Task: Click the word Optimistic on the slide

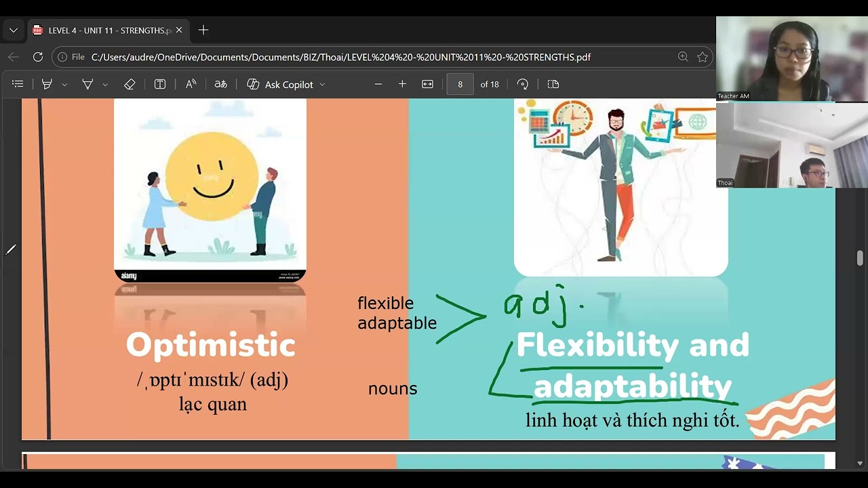Action: [x=210, y=345]
